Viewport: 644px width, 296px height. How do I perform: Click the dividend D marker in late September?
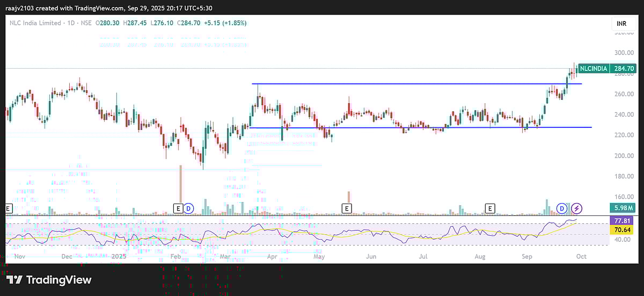point(562,207)
